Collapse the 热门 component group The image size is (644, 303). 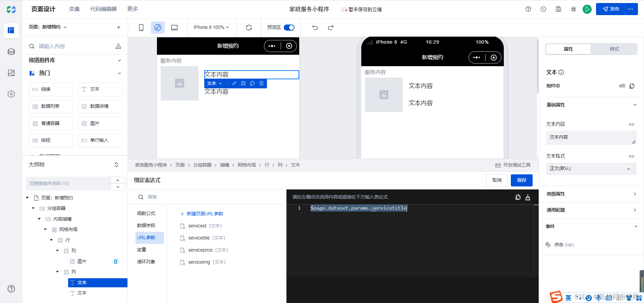click(119, 73)
